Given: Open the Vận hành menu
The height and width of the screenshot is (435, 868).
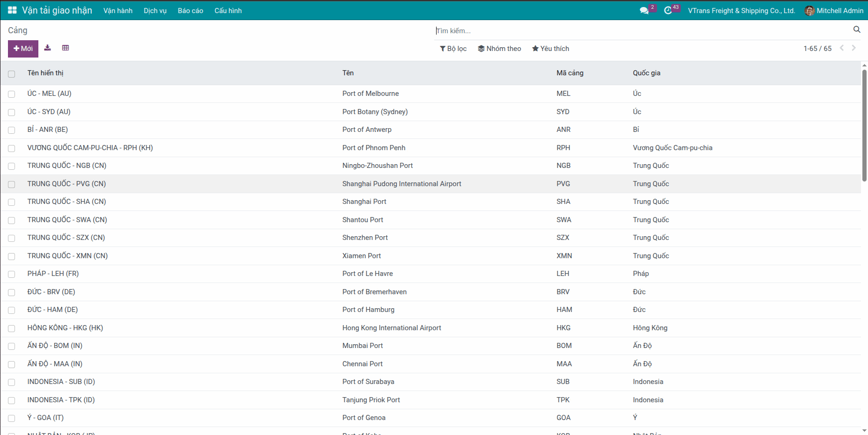Looking at the screenshot, I should pyautogui.click(x=118, y=10).
